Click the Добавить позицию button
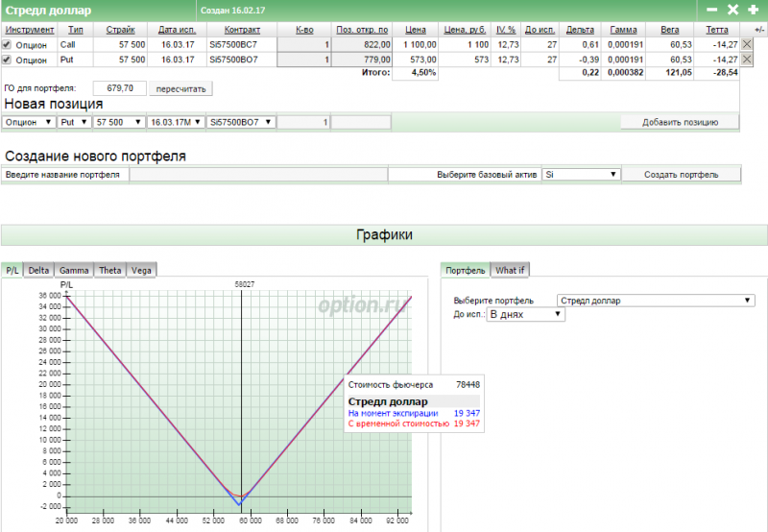This screenshot has height=532, width=768. tap(680, 122)
